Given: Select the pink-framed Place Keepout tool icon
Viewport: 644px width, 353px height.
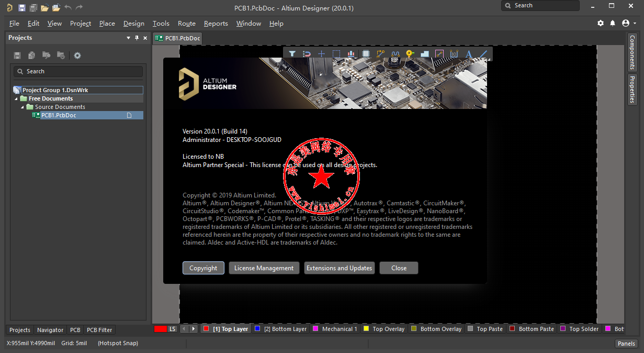Looking at the screenshot, I should pos(439,53).
